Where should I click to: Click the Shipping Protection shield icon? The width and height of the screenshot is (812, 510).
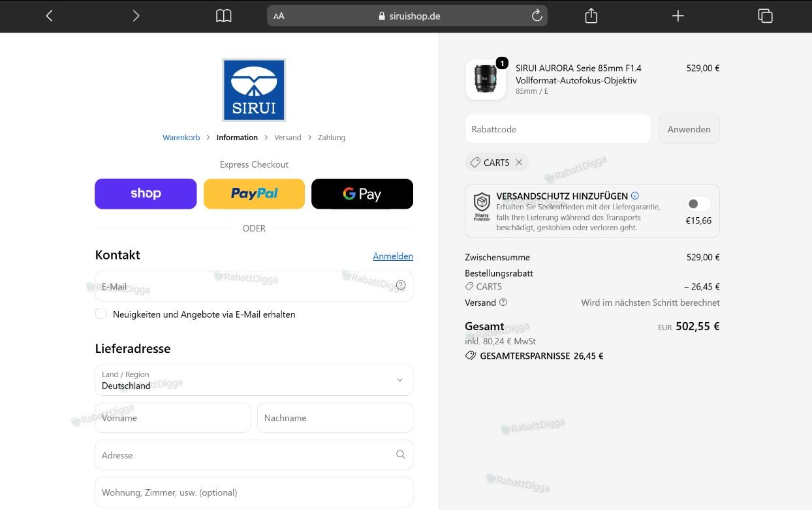(482, 207)
